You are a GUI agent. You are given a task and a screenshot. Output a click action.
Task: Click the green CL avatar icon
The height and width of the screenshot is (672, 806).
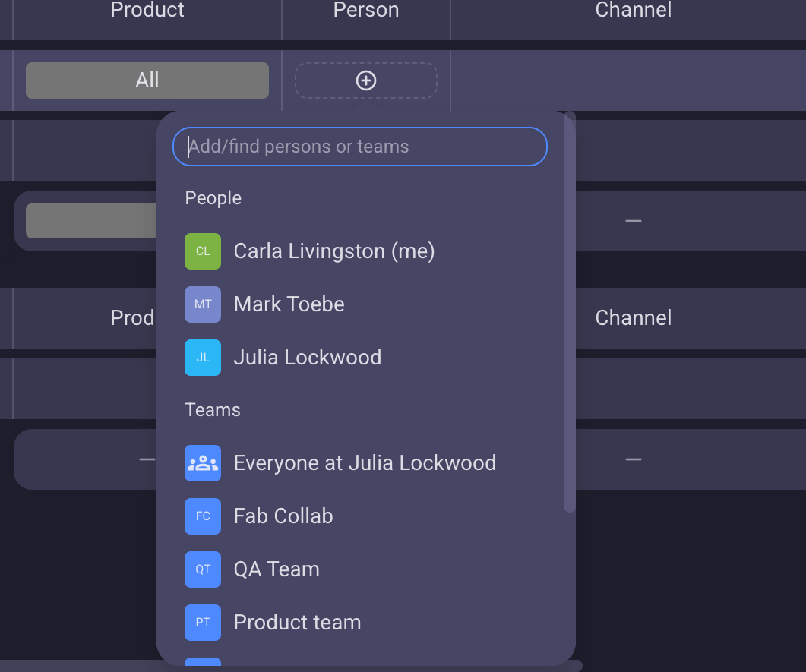203,251
